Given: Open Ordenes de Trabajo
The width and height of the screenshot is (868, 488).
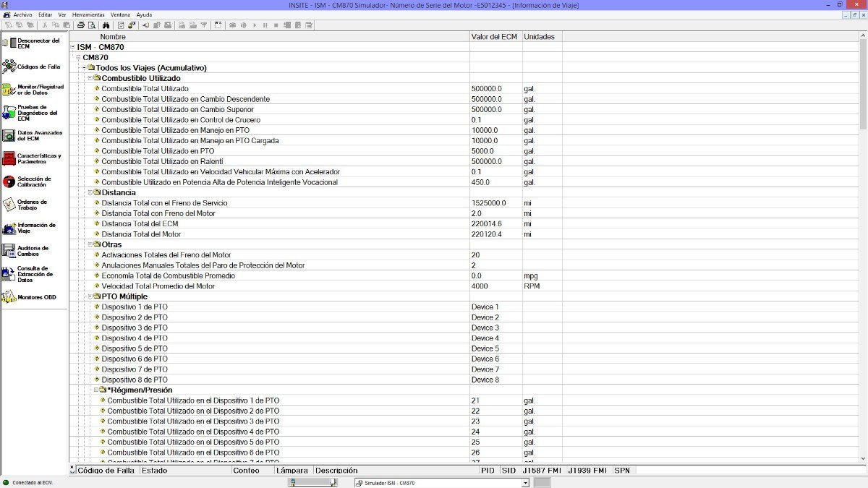Looking at the screenshot, I should pos(25,205).
